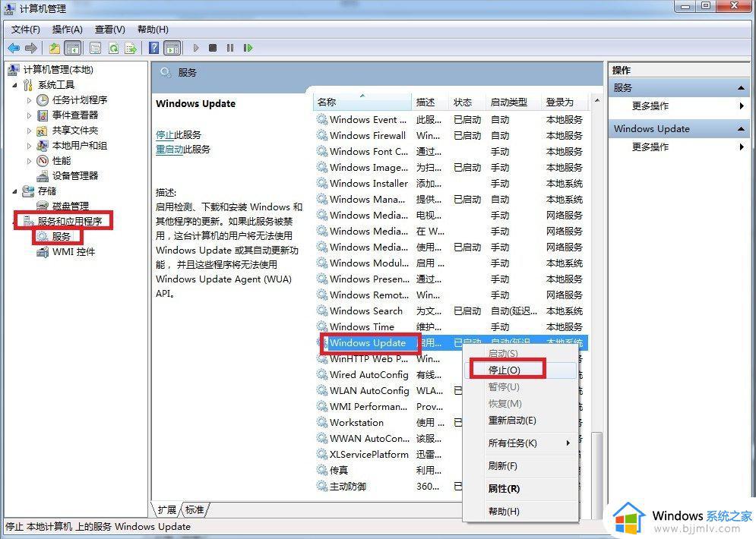Viewport: 756px width, 539px height.
Task: Select 本地用户和组 in the tree
Action: click(x=79, y=146)
